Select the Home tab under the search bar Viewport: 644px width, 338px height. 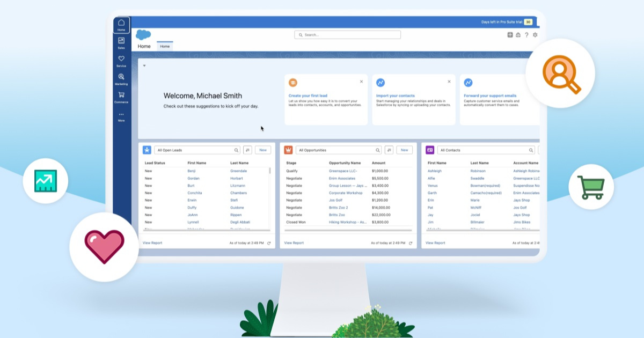165,47
